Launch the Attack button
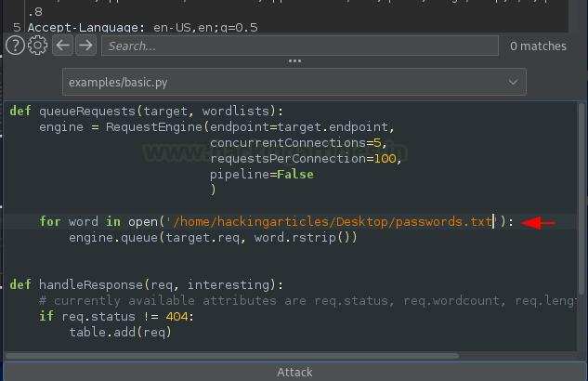 294,372
